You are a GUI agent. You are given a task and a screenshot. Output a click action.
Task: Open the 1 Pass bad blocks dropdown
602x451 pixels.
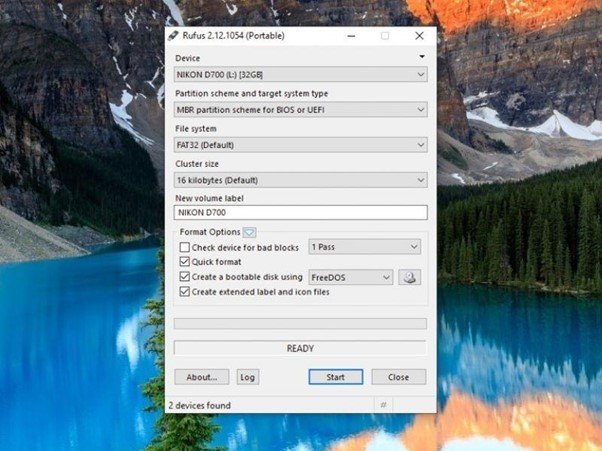tap(364, 247)
